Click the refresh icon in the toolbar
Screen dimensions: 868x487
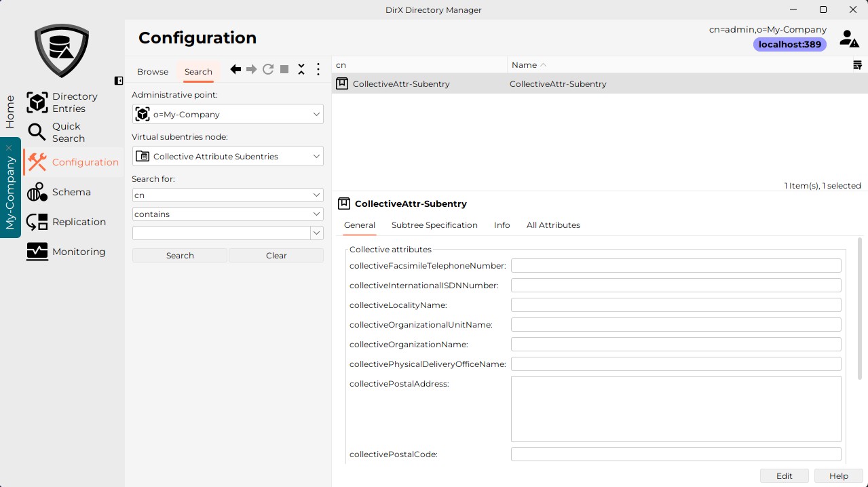pos(268,69)
